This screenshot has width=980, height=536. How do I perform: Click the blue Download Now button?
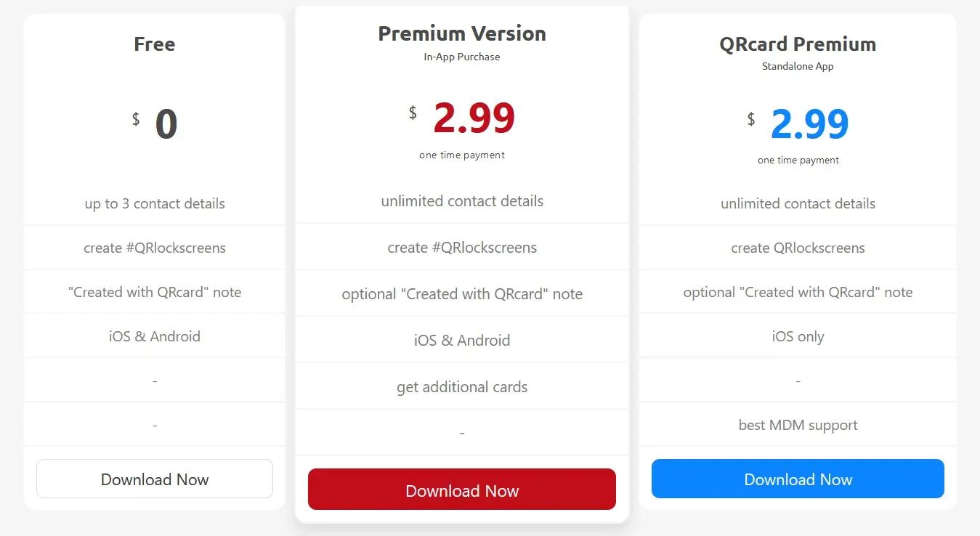[798, 479]
